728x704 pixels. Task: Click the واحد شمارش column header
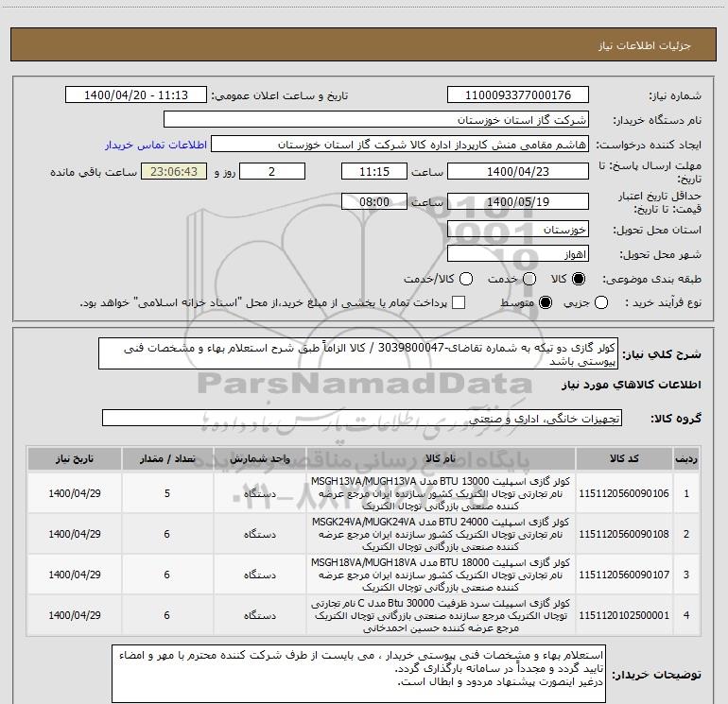pos(260,459)
